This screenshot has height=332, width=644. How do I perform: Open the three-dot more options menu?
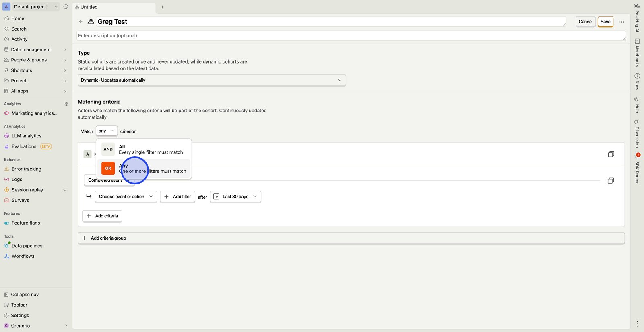coord(621,22)
